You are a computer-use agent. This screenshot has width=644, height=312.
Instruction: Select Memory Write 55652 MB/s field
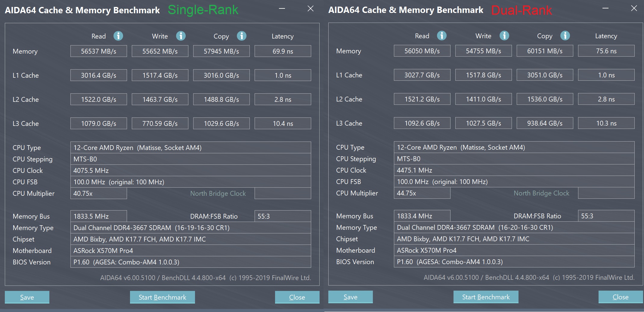click(x=160, y=51)
